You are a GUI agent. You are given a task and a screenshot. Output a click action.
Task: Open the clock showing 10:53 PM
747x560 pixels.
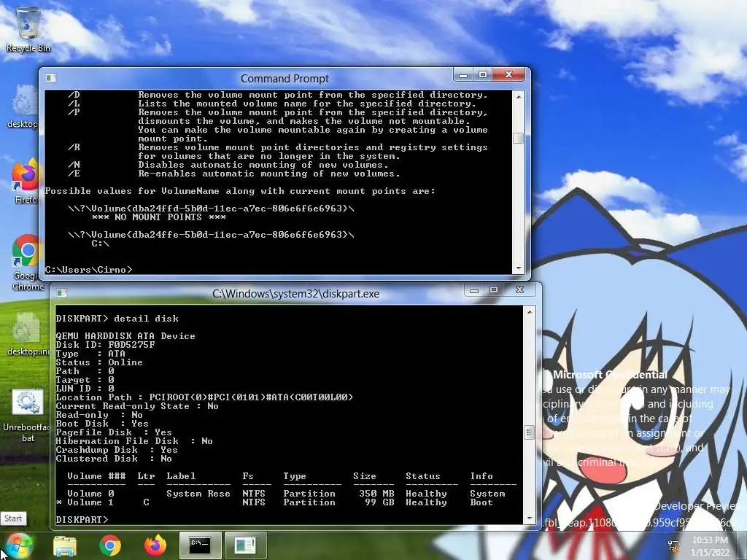coord(711,546)
